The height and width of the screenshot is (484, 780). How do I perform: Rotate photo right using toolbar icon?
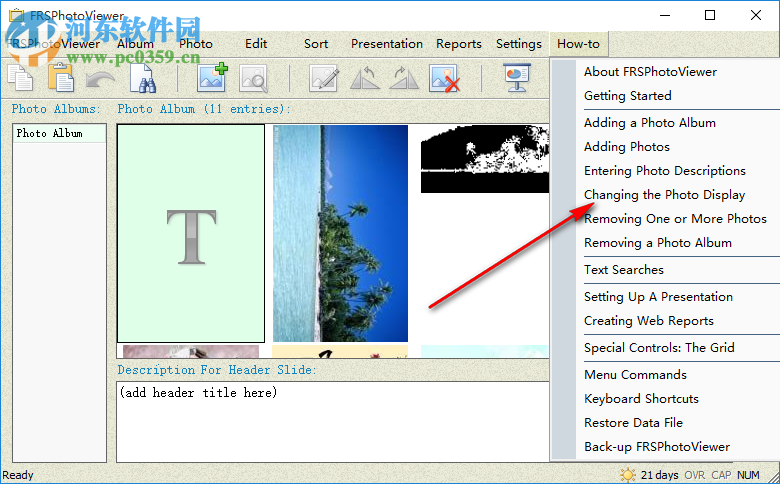[x=404, y=79]
